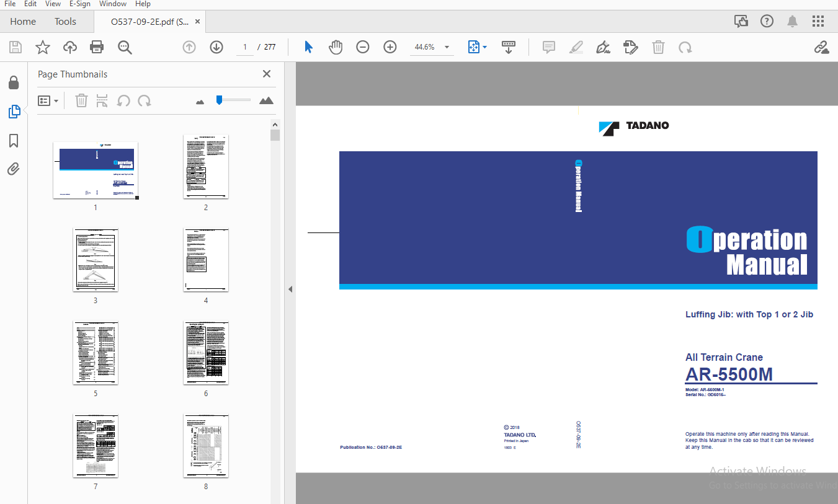Click the upload to cloud icon
Viewport: 838px width, 504px height.
pyautogui.click(x=69, y=47)
